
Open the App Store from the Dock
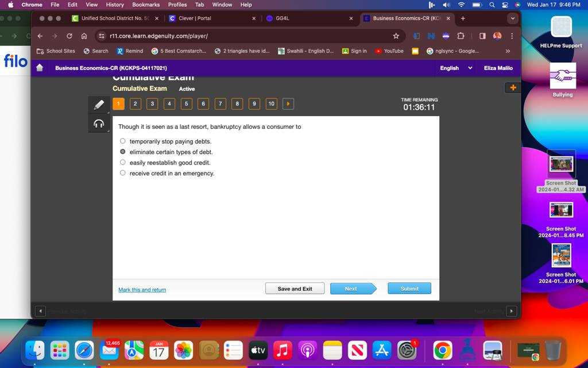click(382, 351)
